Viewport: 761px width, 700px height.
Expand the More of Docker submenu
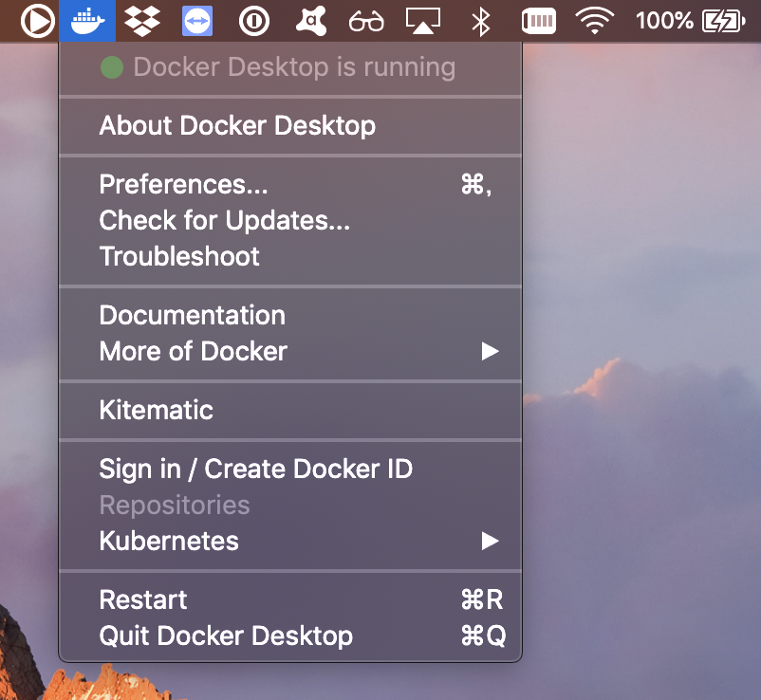coord(290,351)
